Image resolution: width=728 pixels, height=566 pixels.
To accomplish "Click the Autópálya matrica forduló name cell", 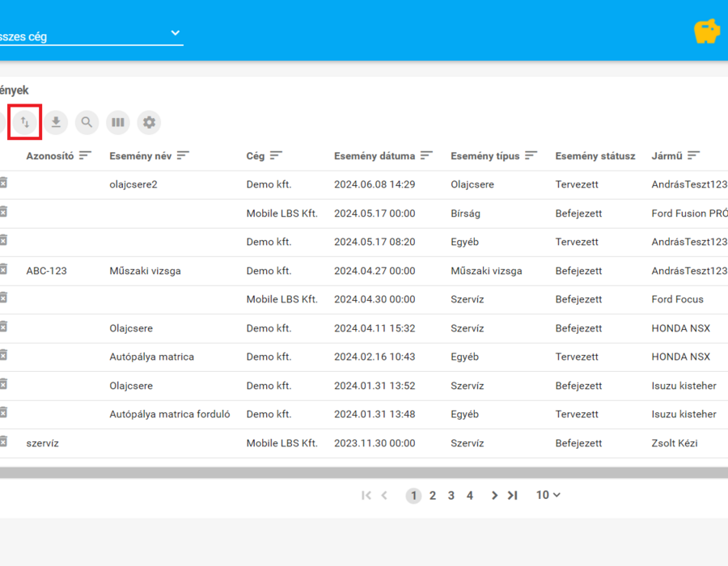I will [170, 414].
